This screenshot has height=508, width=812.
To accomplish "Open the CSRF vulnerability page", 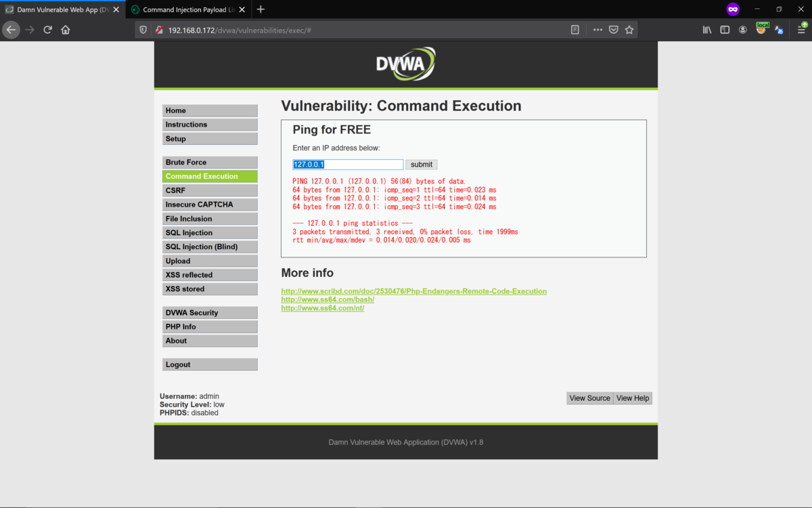I will coord(210,190).
